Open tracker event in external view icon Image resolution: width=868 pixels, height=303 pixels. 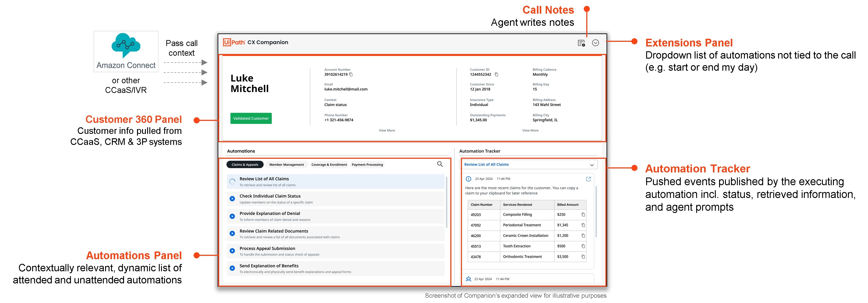[588, 179]
